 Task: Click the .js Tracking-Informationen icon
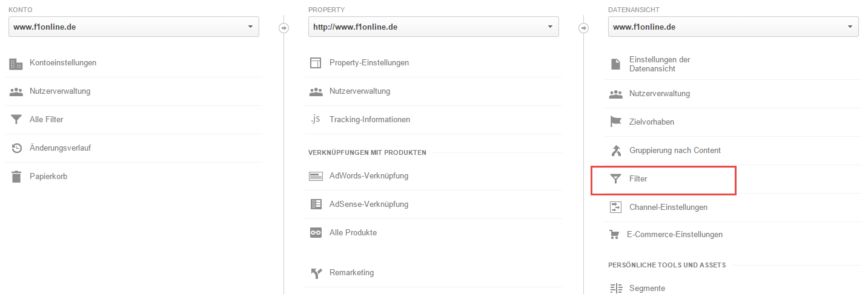tap(315, 119)
